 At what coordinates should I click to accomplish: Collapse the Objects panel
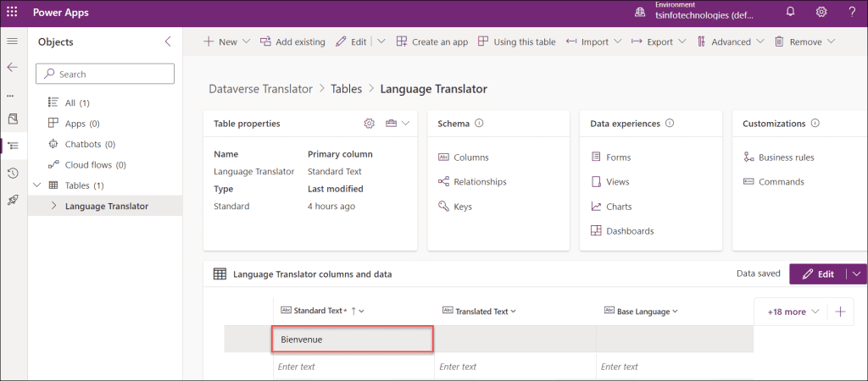pos(168,41)
